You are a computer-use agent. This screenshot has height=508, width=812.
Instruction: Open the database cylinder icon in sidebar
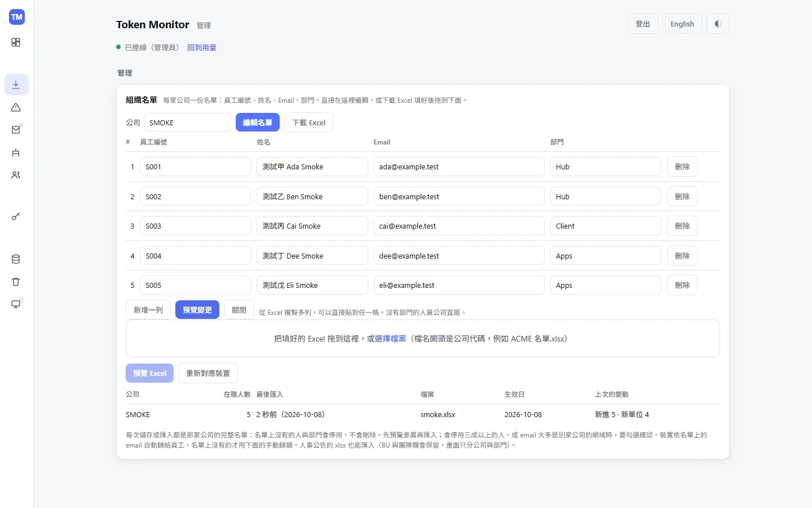pyautogui.click(x=16, y=259)
